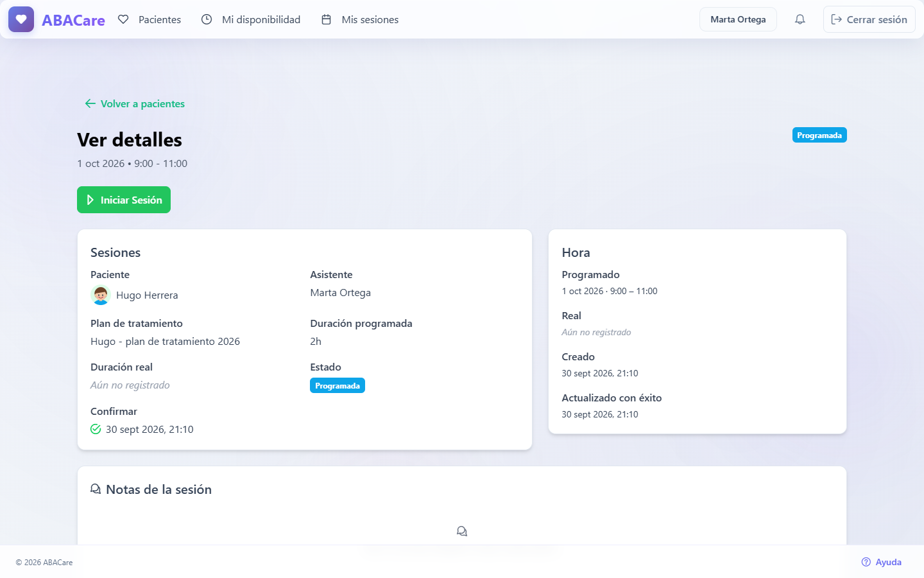Click the confirmation date '30 sept 2026, 21:10'
924x578 pixels.
(150, 430)
